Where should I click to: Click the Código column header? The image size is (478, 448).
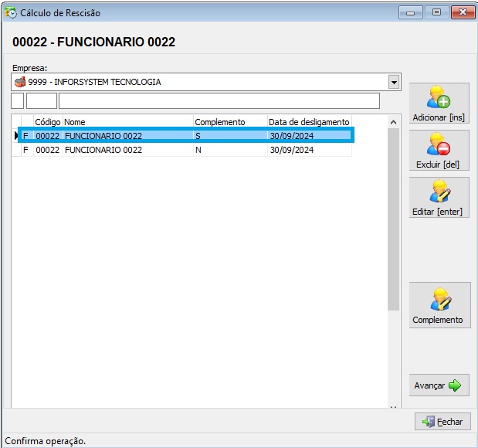tap(48, 122)
